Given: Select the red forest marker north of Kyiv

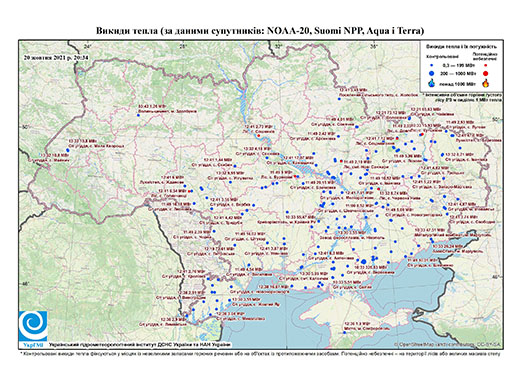Looking at the screenshot, I should click(x=259, y=136).
